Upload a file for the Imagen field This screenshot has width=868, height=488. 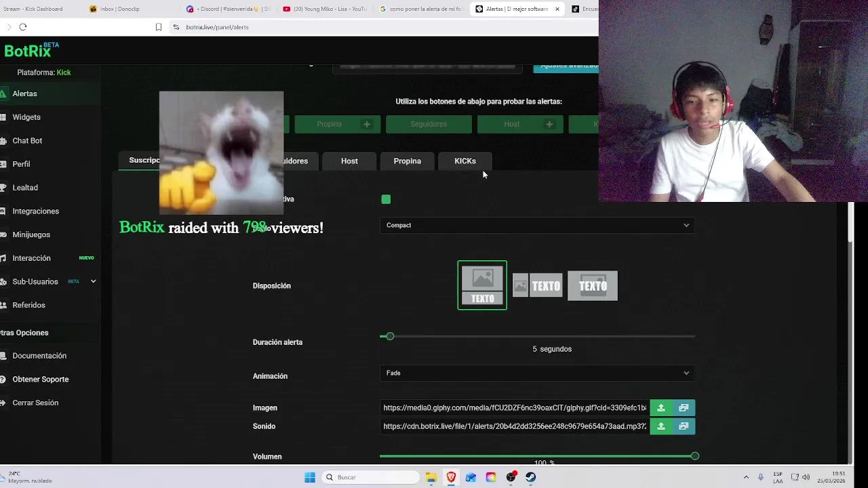coord(660,407)
